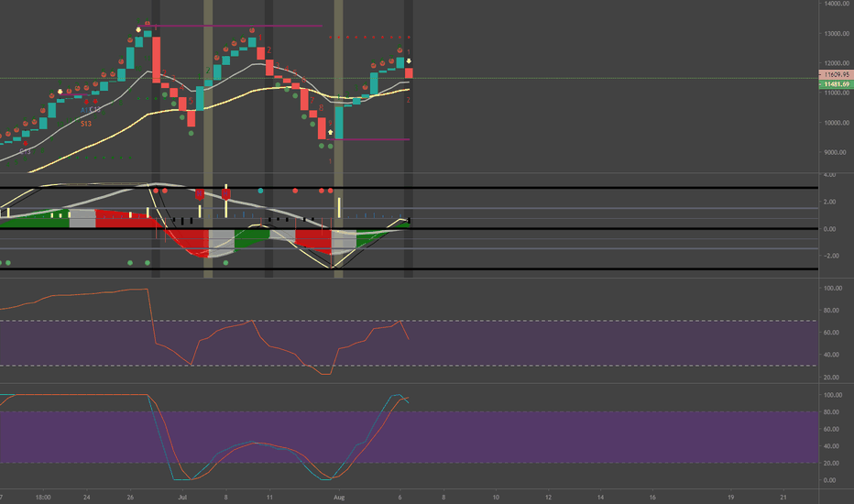This screenshot has height=504, width=854.
Task: Click the Aug month label
Action: pyautogui.click(x=339, y=497)
